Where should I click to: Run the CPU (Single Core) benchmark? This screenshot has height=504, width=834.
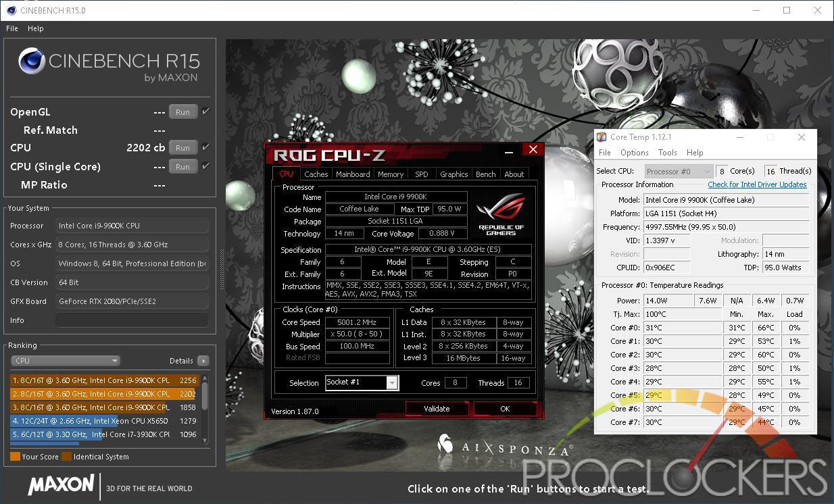(182, 167)
